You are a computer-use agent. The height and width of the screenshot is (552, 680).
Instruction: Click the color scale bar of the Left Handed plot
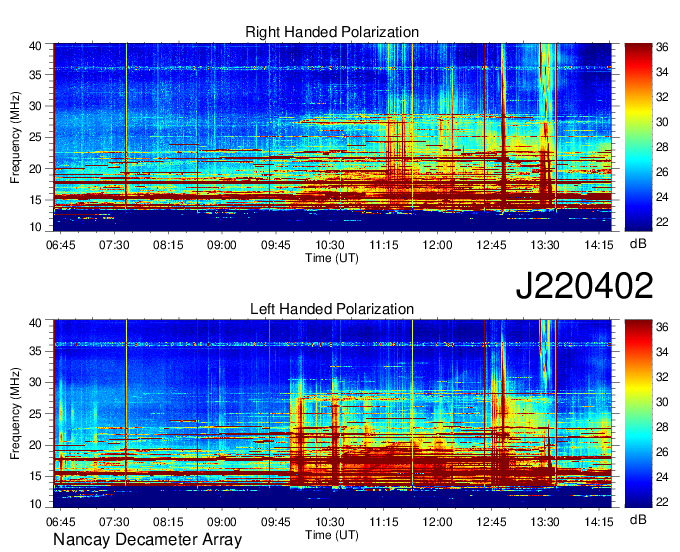point(638,414)
